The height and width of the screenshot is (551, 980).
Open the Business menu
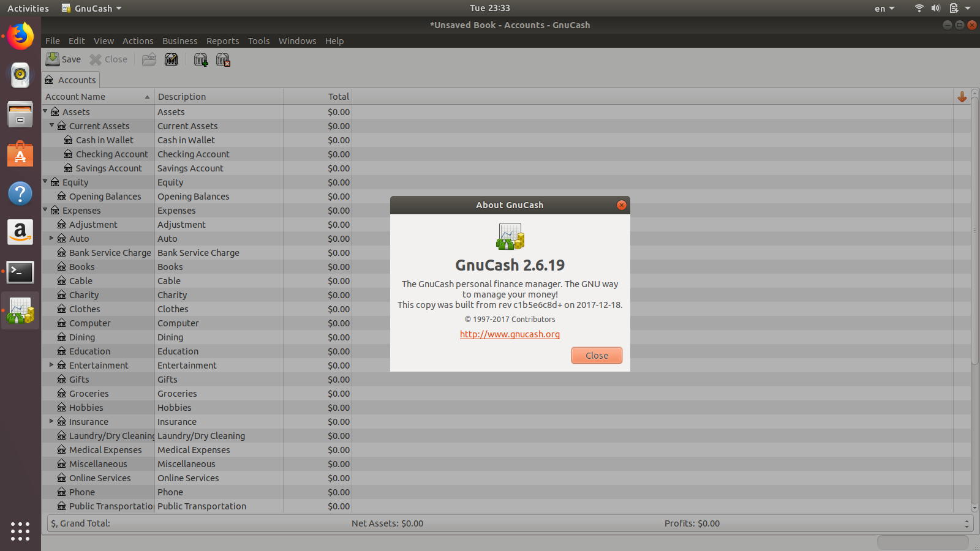point(179,41)
